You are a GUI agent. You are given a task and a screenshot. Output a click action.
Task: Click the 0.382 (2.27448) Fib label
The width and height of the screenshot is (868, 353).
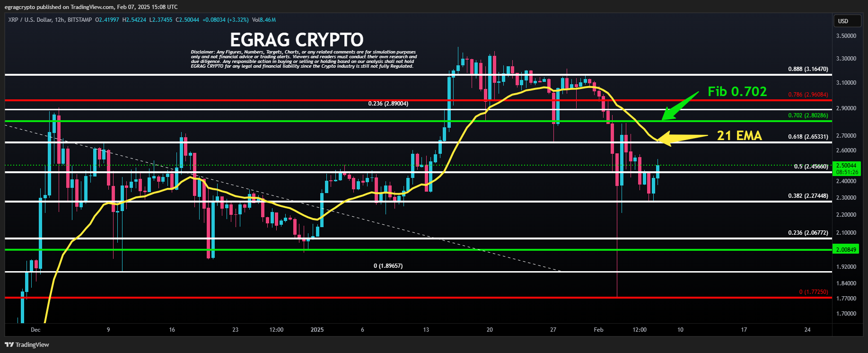(808, 196)
